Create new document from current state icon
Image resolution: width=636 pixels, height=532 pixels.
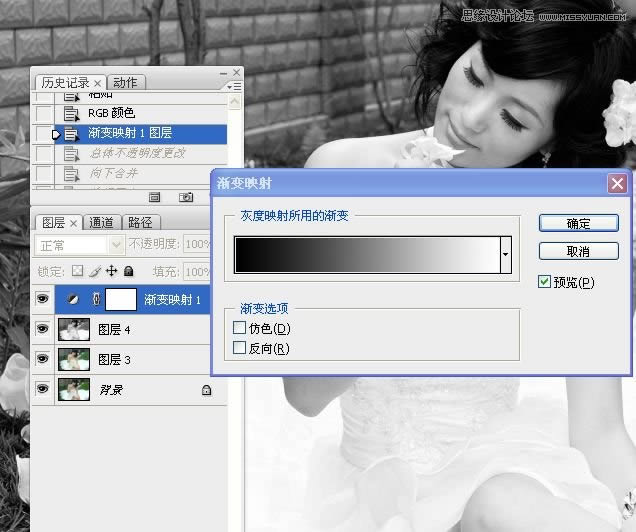[x=155, y=198]
